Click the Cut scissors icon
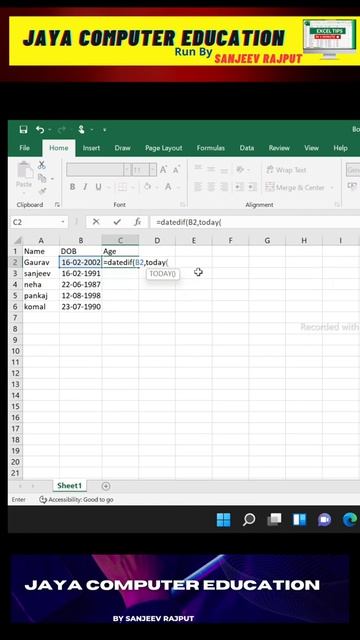The width and height of the screenshot is (360, 640). point(42,165)
